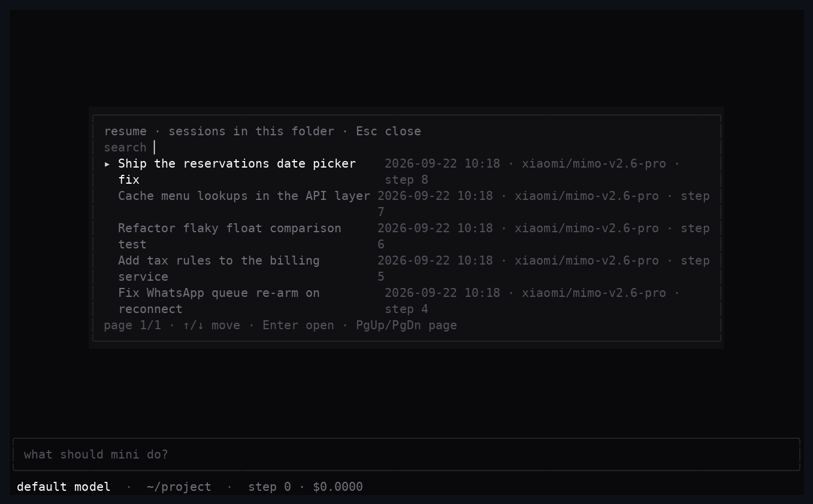This screenshot has height=504, width=813.
Task: Click the 'page 1/1' footer indicator
Action: pos(132,325)
